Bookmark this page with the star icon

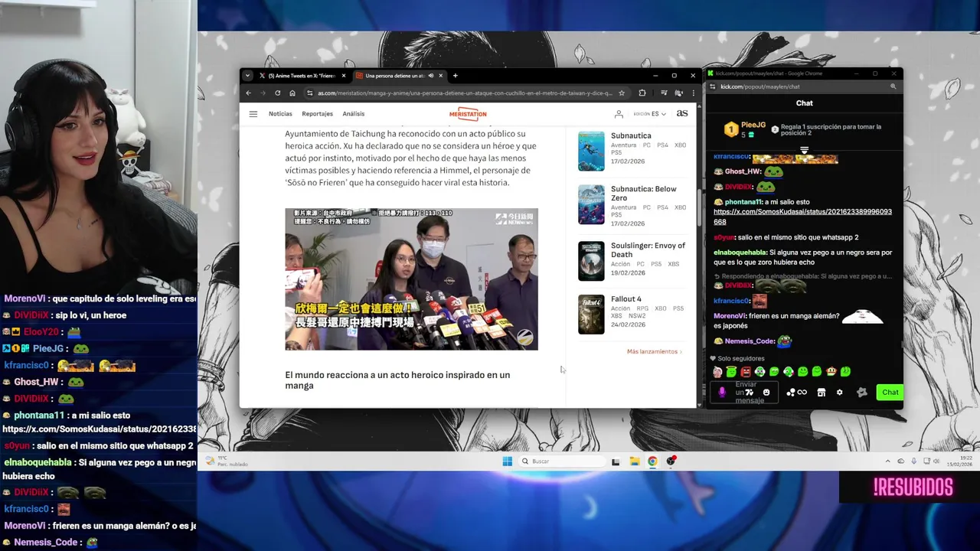pos(622,93)
